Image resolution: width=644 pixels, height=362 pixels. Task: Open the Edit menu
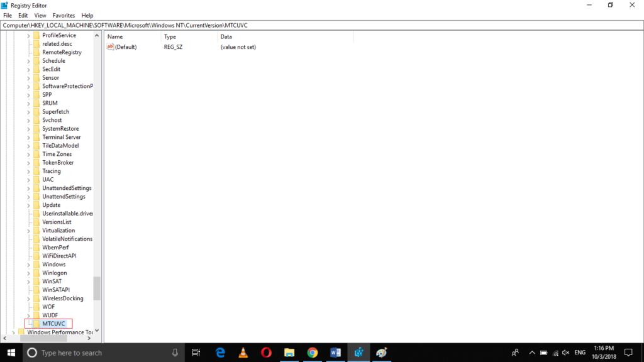(23, 15)
